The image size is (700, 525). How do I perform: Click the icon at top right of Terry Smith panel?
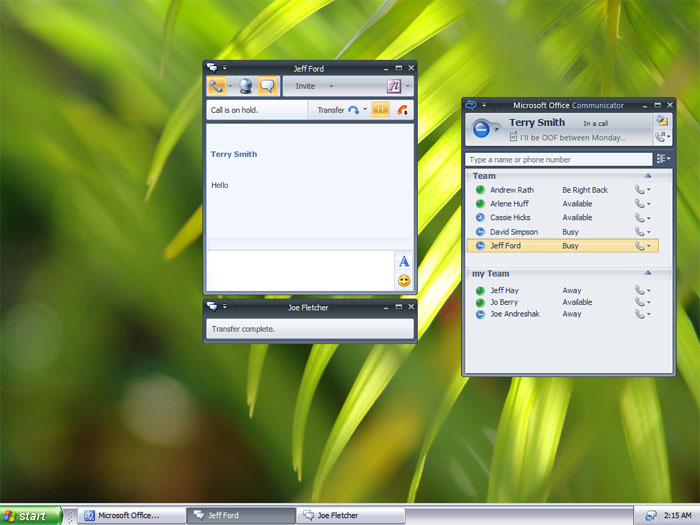(662, 120)
